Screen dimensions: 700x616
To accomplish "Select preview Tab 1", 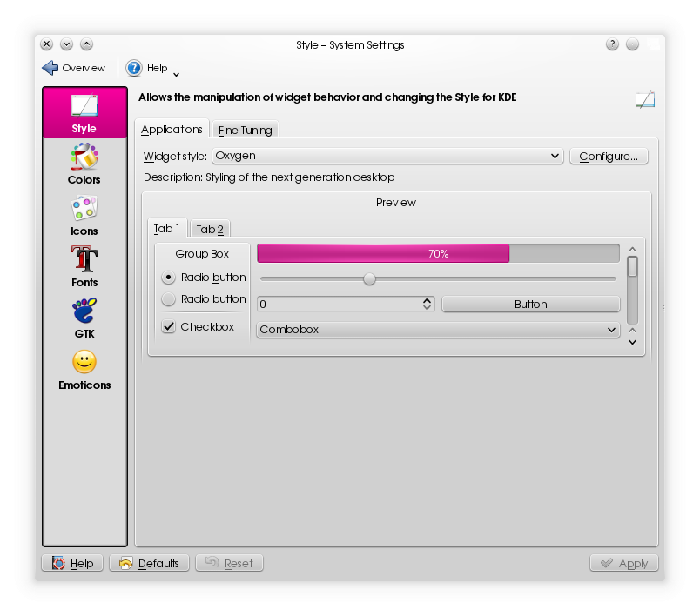I will [167, 228].
